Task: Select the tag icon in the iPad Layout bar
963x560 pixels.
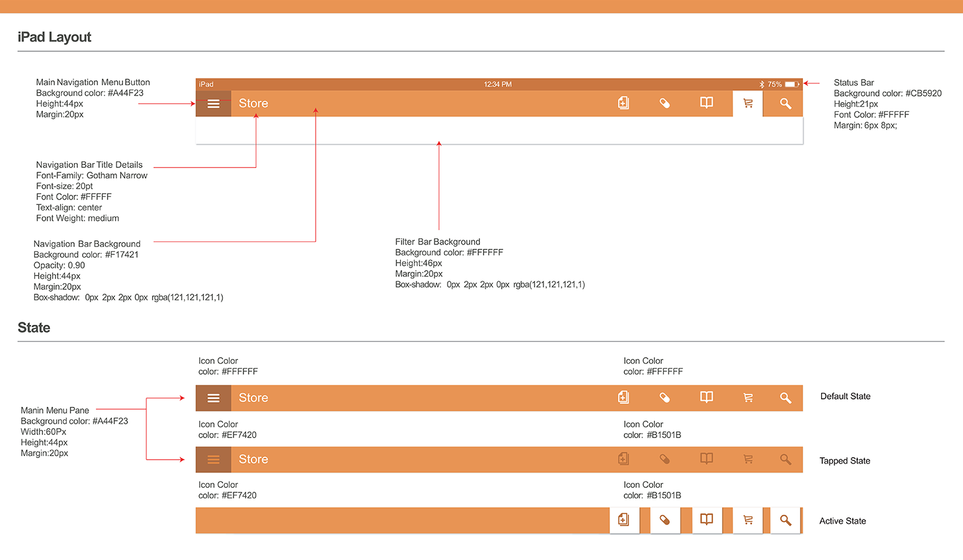Action: coord(665,103)
